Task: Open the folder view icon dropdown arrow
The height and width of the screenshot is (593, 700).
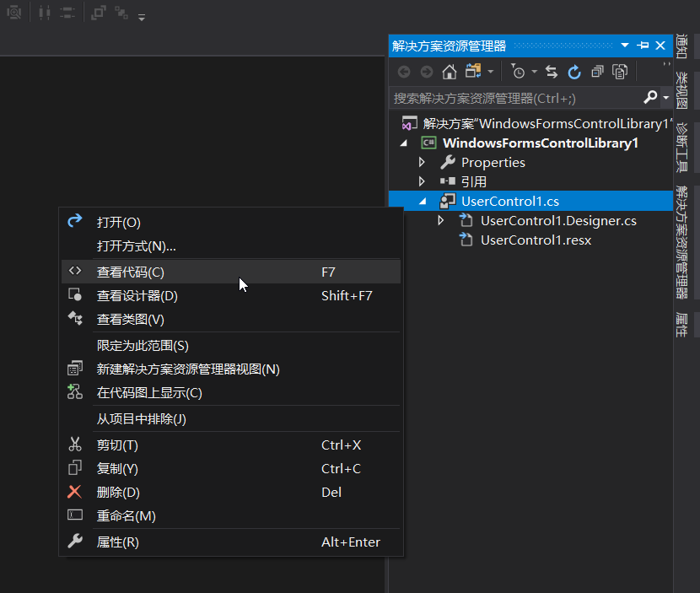Action: point(491,72)
